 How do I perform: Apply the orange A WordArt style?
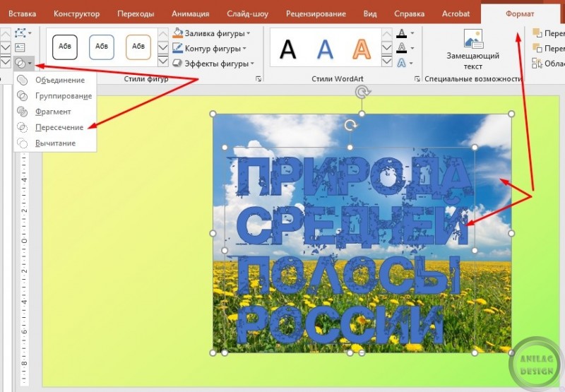[x=362, y=49]
